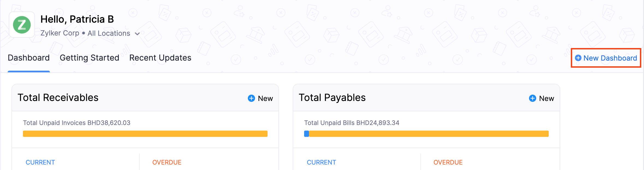This screenshot has width=644, height=170.
Task: Click the blue segment of Unpaid Bills bar
Action: click(x=307, y=134)
